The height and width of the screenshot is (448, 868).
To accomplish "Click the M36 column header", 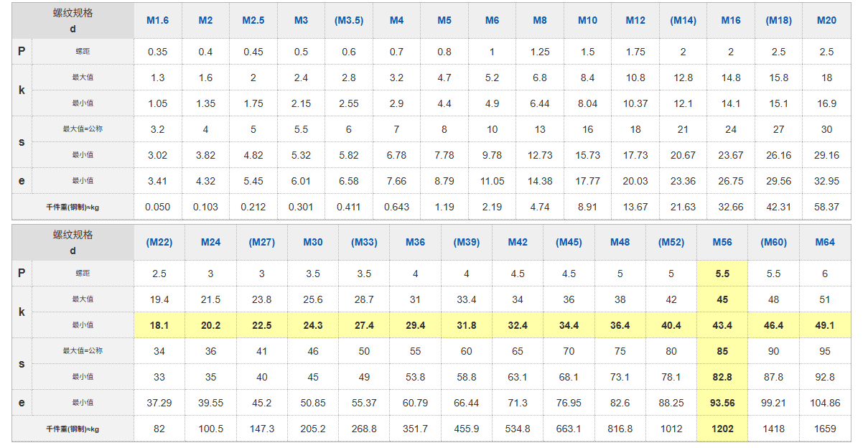I will click(x=415, y=242).
